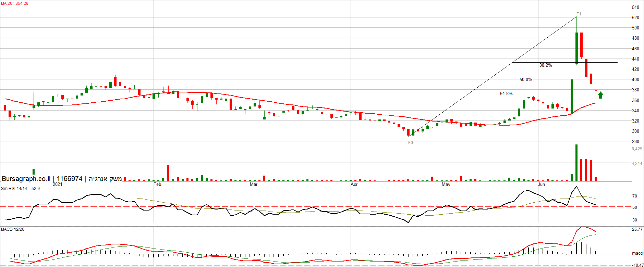Click the F0 Fibonacci base marker

pos(410,143)
